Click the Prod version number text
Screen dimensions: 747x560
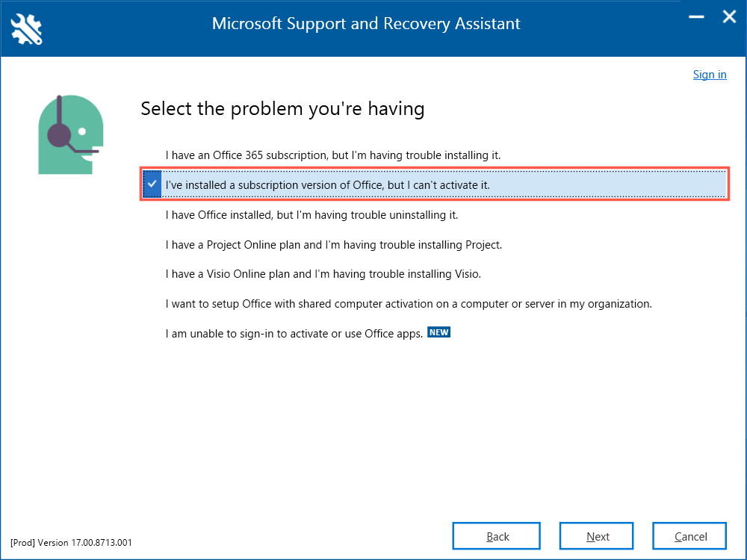[72, 543]
